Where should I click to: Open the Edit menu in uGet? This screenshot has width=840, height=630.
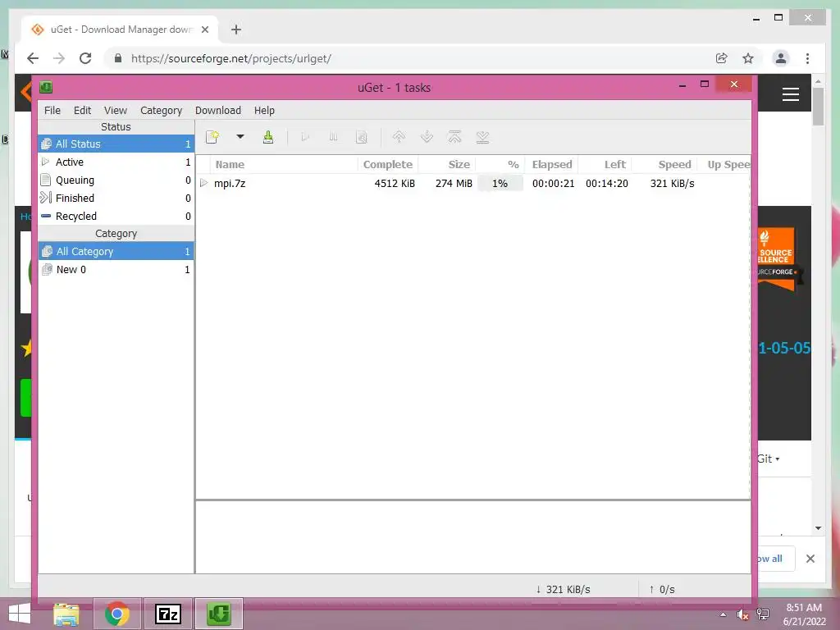click(x=82, y=111)
